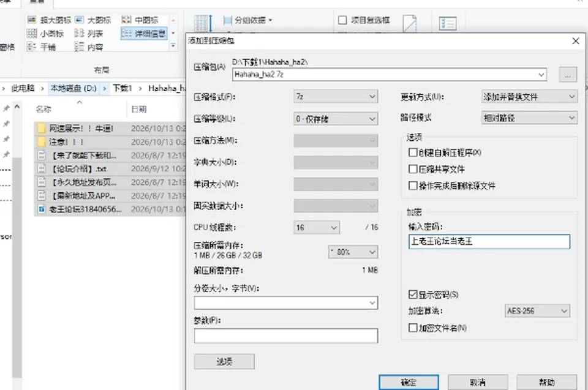Navigate to 此电脑 in the address bar
Viewport: 588px width, 390px height.
[x=23, y=88]
